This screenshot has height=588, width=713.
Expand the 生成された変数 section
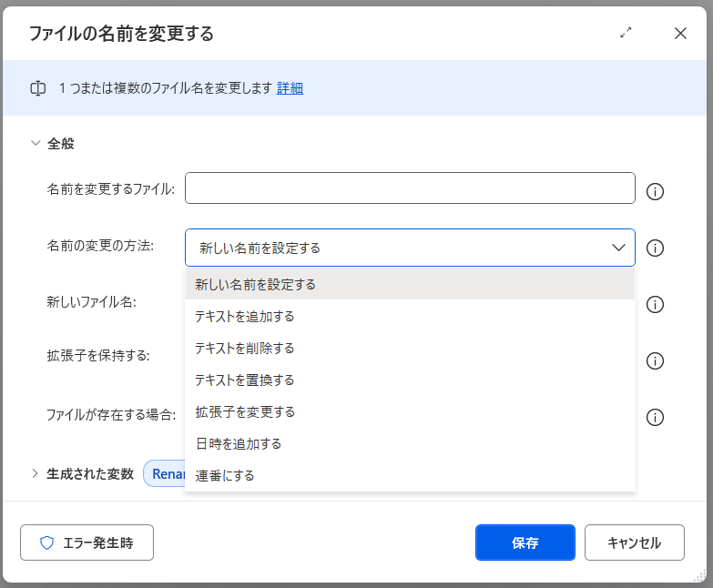36,473
